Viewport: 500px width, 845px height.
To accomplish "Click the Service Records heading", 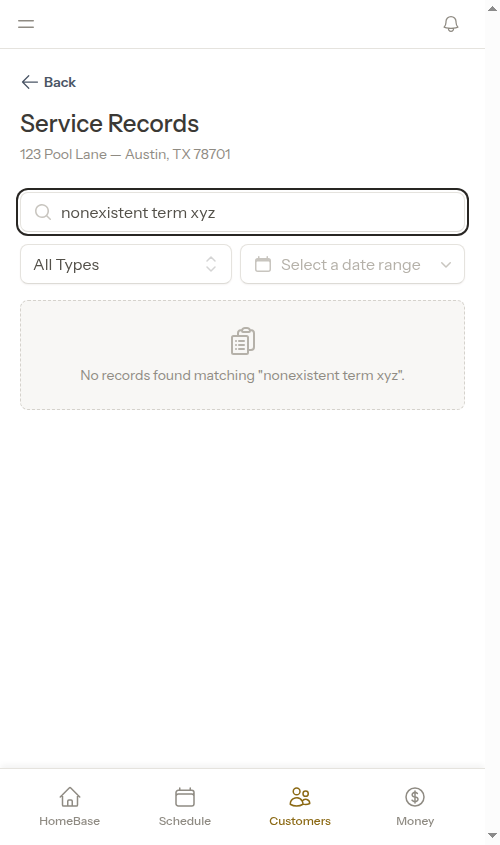I will click(109, 123).
